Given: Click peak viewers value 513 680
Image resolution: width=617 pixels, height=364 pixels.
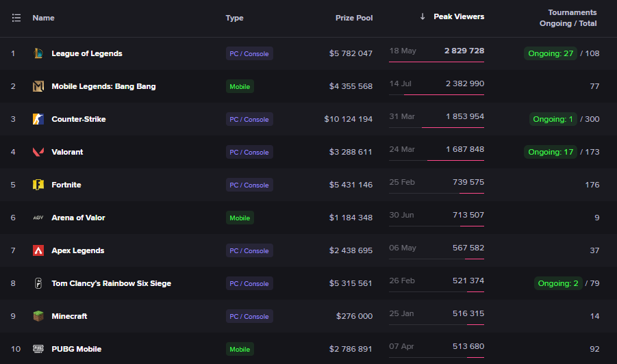Looking at the screenshot, I should pyautogui.click(x=468, y=346).
